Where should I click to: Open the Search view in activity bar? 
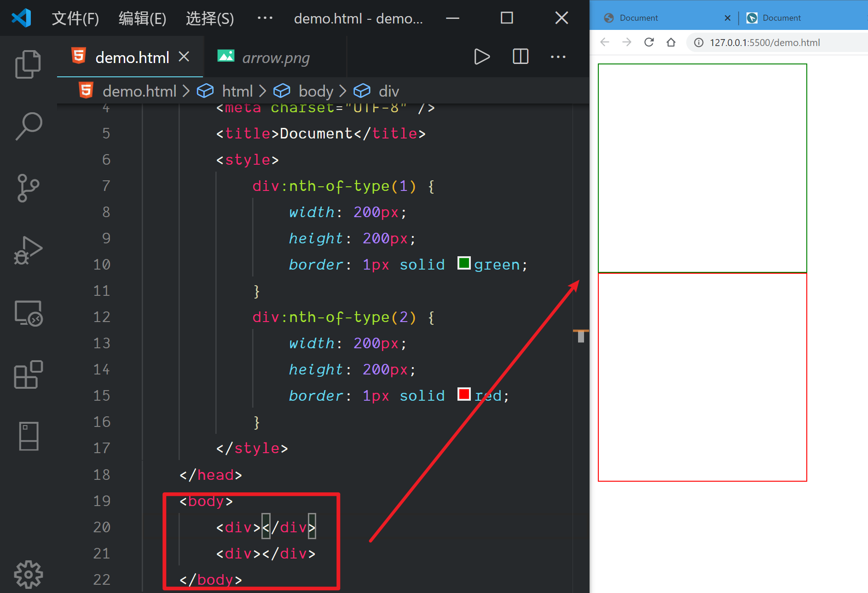pos(28,126)
